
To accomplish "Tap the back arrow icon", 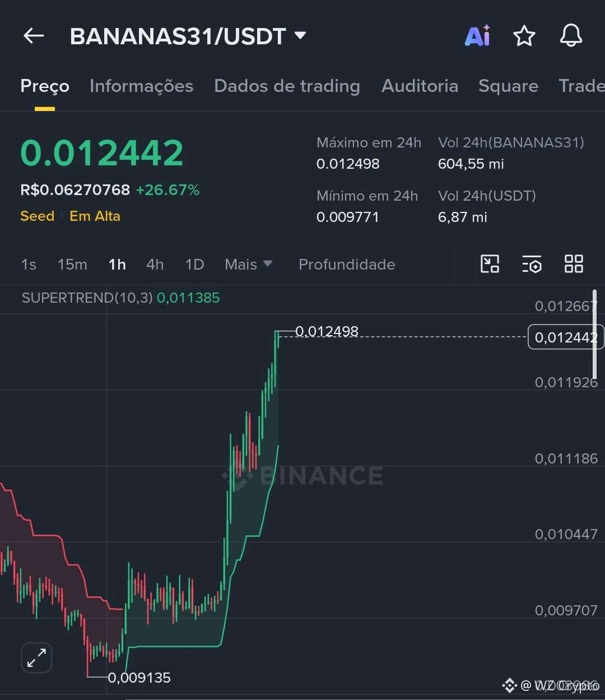I will pos(34,36).
